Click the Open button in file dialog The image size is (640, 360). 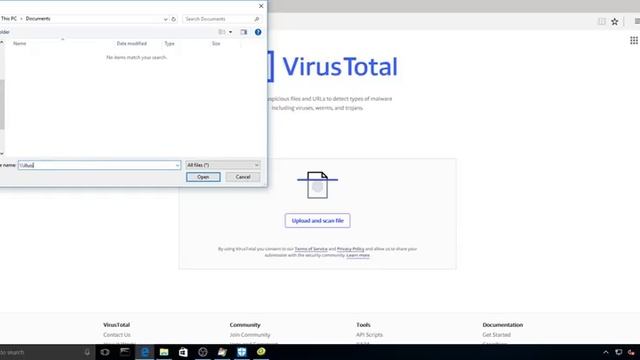[203, 177]
